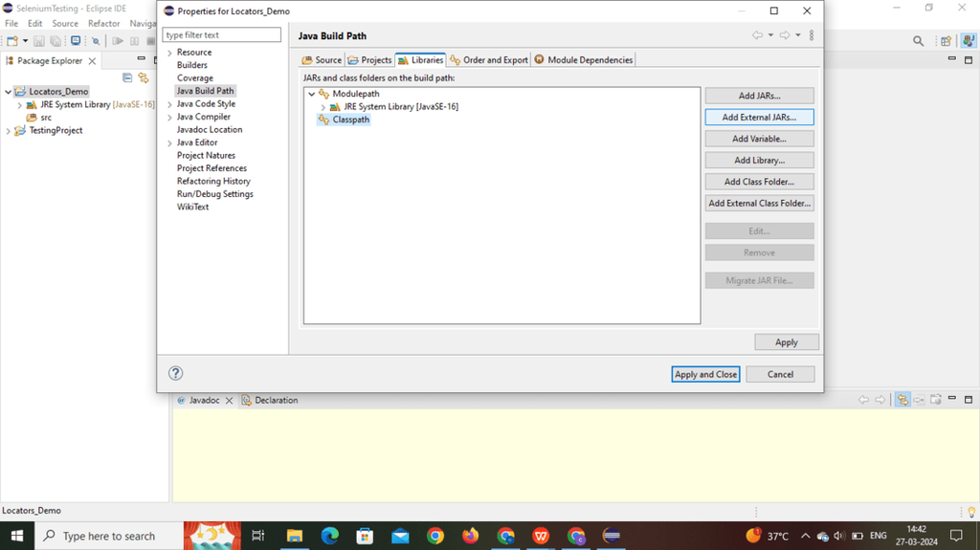Click Collapse All icon in Package Explorer
Image resolution: width=980 pixels, height=550 pixels.
127,77
